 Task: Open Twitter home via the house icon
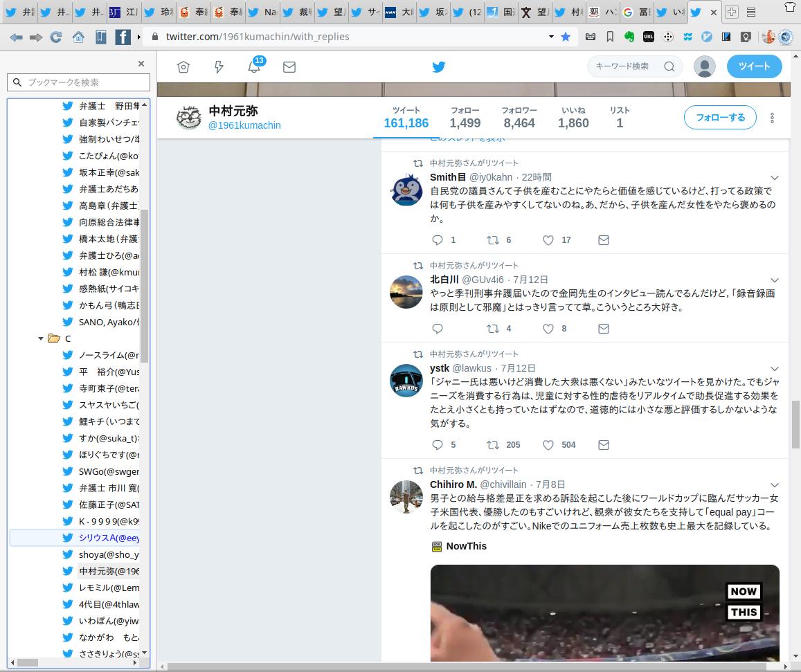tap(183, 67)
